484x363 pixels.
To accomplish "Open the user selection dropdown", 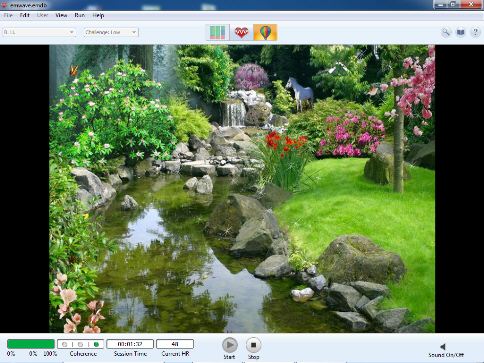I will (39, 32).
